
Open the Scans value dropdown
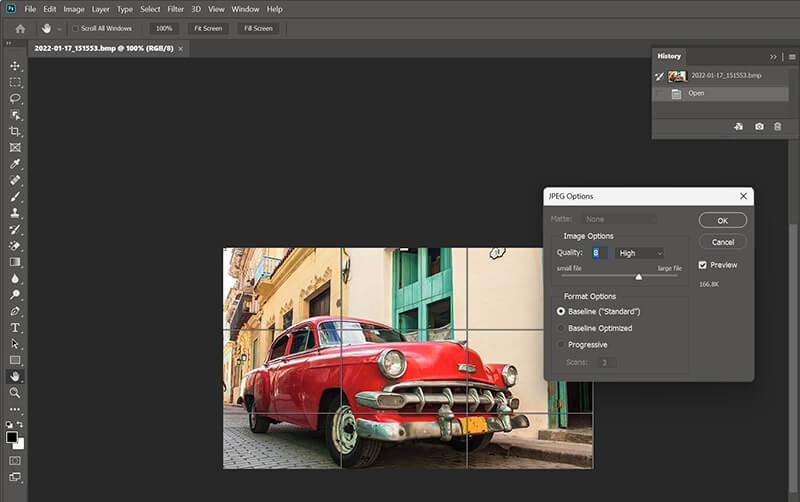(x=607, y=363)
